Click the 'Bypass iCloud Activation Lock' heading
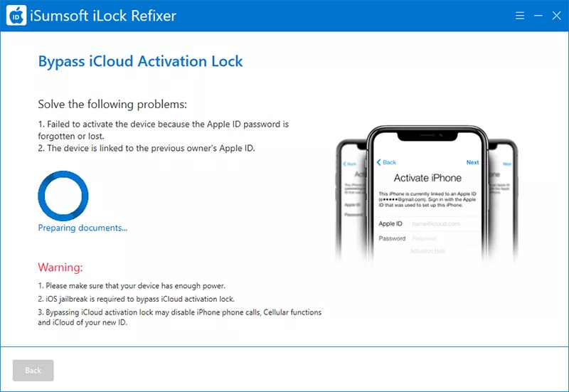The height and width of the screenshot is (392, 569). click(x=140, y=61)
